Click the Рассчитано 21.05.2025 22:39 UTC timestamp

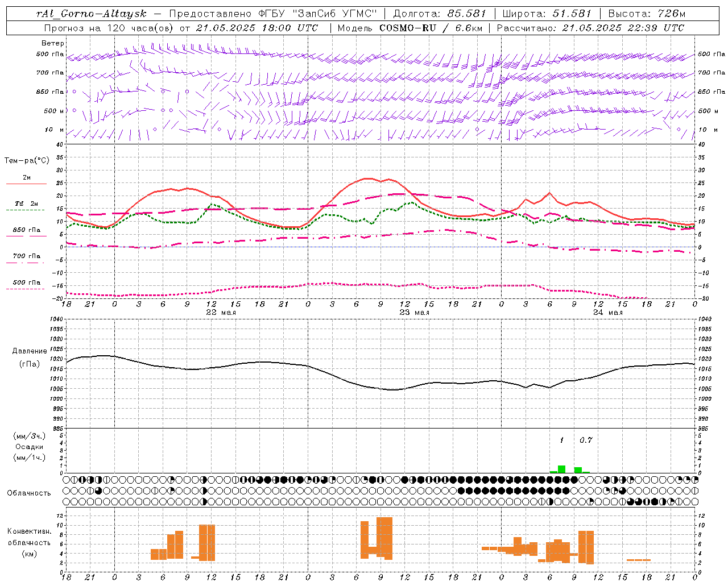click(x=590, y=28)
